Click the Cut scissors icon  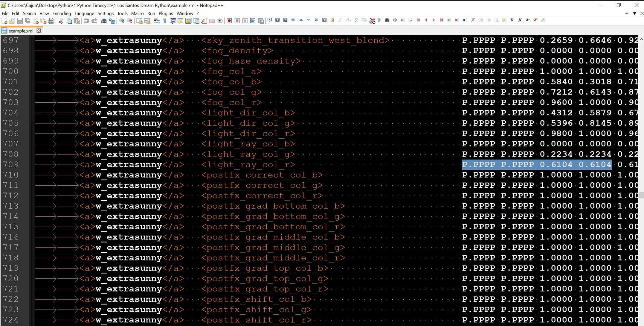[61, 21]
